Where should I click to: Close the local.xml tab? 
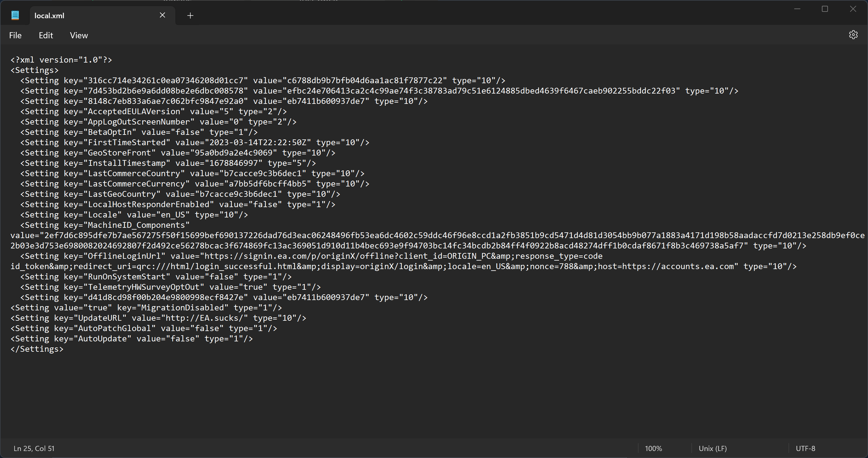162,15
